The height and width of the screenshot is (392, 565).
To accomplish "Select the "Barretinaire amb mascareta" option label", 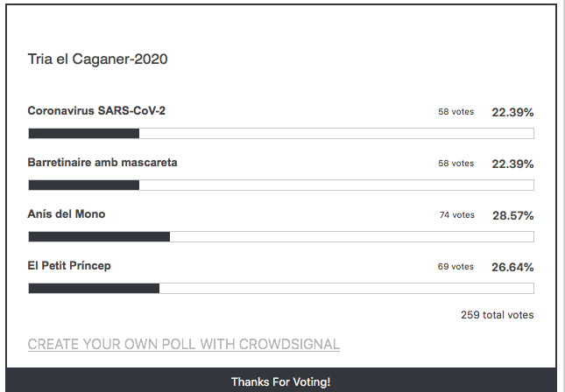I will click(x=102, y=163).
